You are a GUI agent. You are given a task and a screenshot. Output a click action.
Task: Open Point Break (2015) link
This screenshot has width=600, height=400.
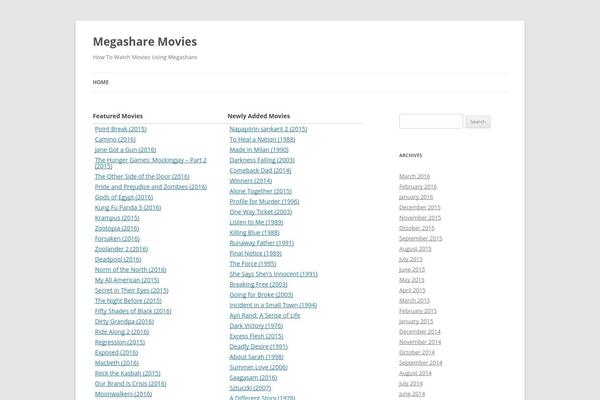[x=121, y=129]
